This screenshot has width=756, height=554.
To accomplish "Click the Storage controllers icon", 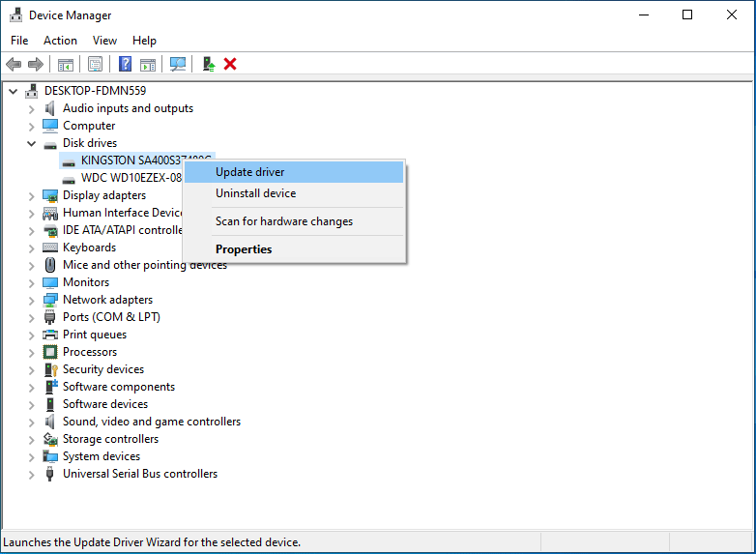I will pyautogui.click(x=50, y=439).
